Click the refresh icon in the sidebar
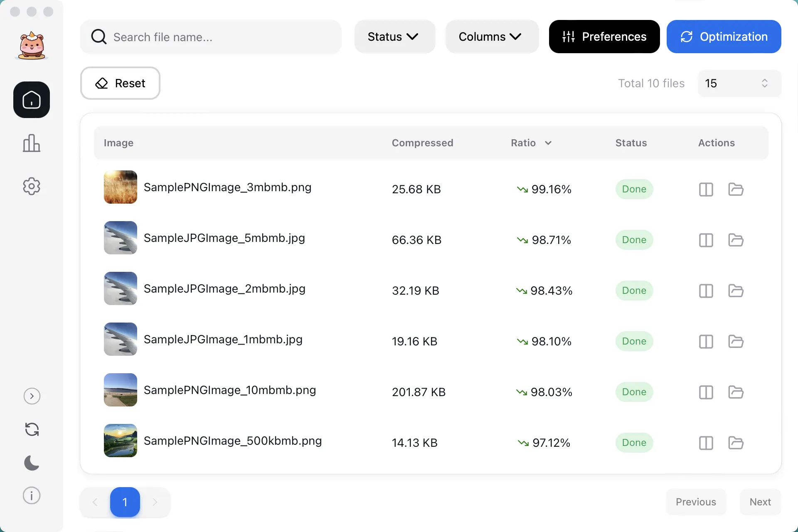 point(31,429)
